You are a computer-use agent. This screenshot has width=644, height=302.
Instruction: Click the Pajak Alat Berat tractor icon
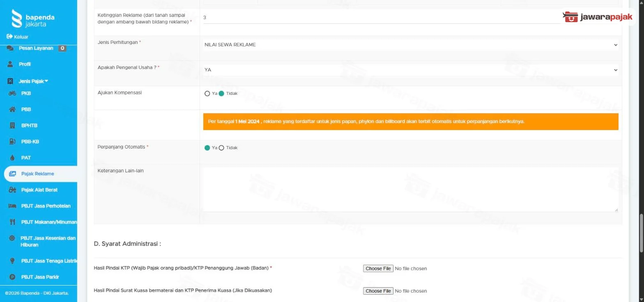(x=12, y=190)
